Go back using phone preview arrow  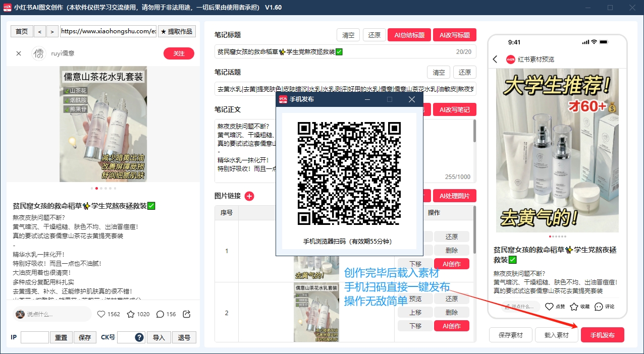click(x=495, y=59)
